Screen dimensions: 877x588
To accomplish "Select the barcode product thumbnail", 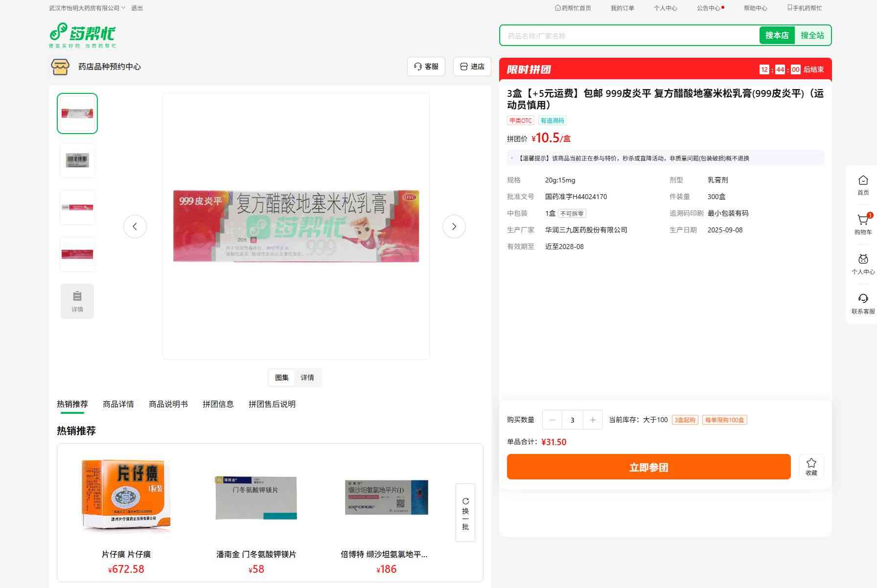I will (77, 160).
